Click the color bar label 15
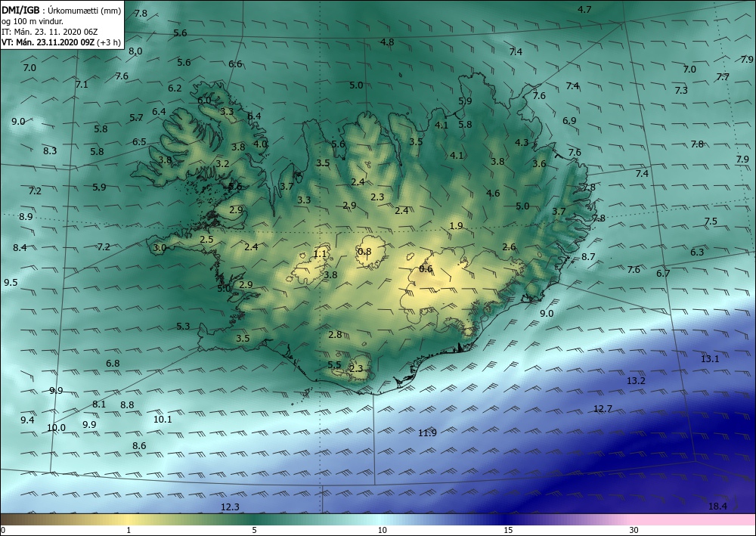Screen dimensions: 756x536 pyautogui.click(x=508, y=531)
